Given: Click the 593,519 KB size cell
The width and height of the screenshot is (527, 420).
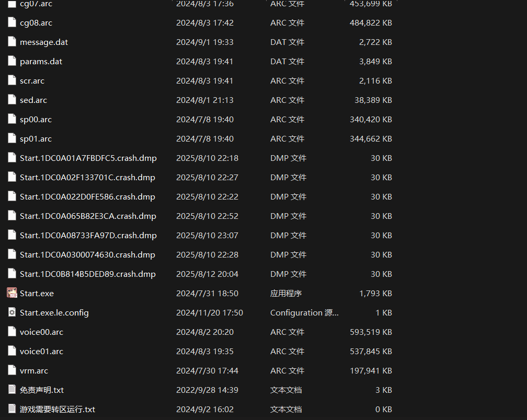Looking at the screenshot, I should [x=370, y=332].
